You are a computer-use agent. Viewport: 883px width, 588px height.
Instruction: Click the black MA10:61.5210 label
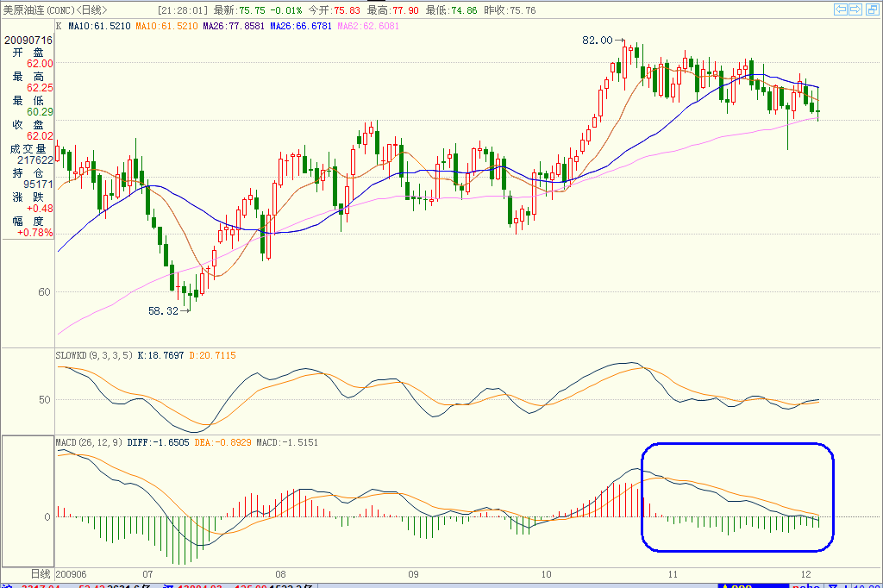pyautogui.click(x=99, y=26)
